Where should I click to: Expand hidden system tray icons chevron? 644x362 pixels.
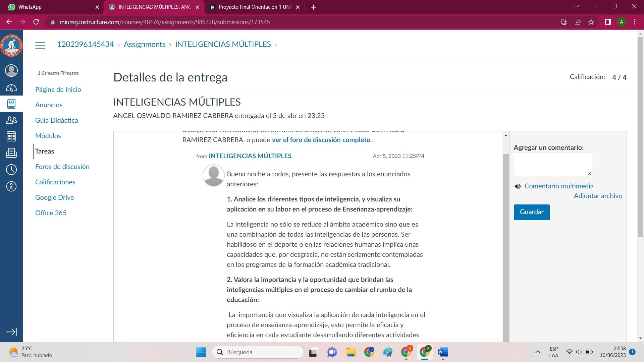pos(537,352)
